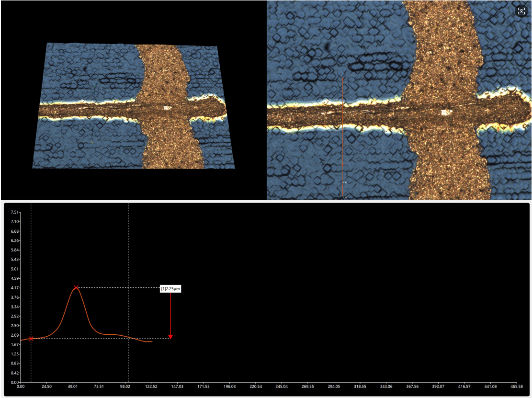Image resolution: width=532 pixels, height=398 pixels.
Task: Select the red X marker on the baseline
Action: click(31, 339)
